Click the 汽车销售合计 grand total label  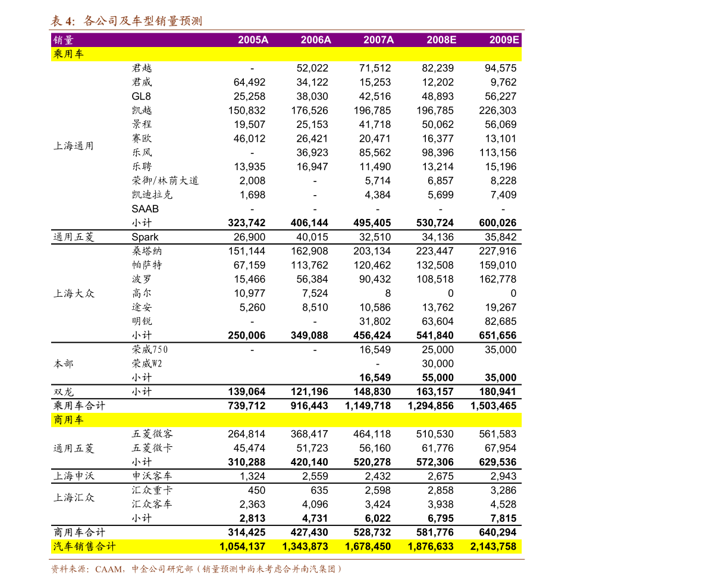point(84,547)
